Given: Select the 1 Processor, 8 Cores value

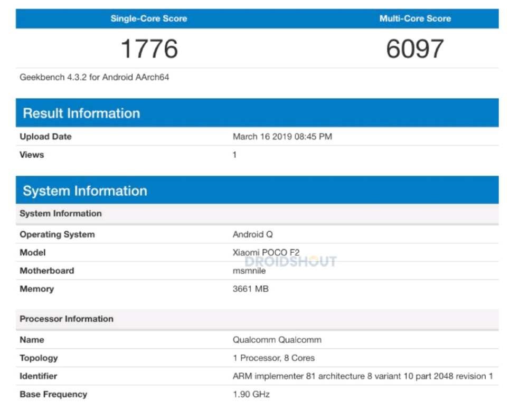Looking at the screenshot, I should [x=274, y=358].
